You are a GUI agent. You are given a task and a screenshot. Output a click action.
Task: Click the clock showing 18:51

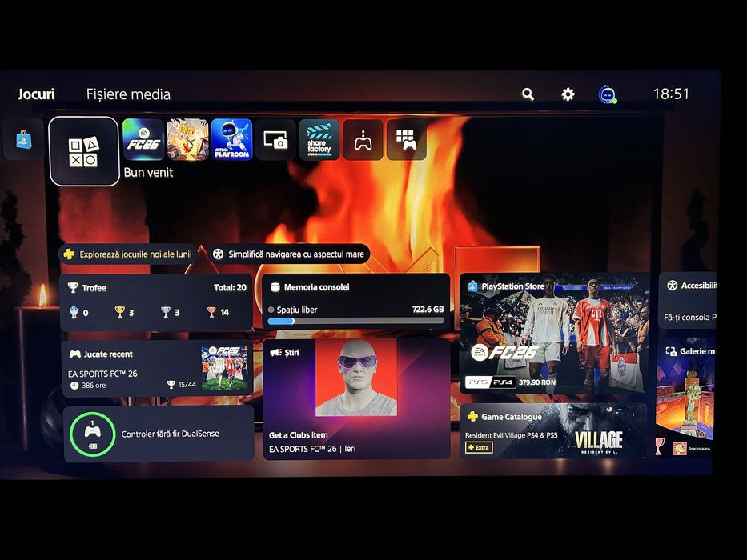(671, 94)
